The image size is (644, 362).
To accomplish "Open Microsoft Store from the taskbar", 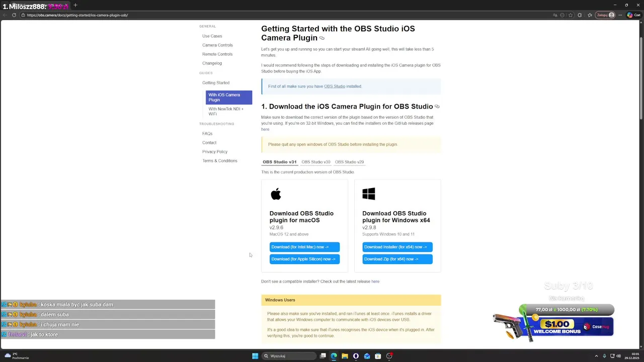I will 378,356.
